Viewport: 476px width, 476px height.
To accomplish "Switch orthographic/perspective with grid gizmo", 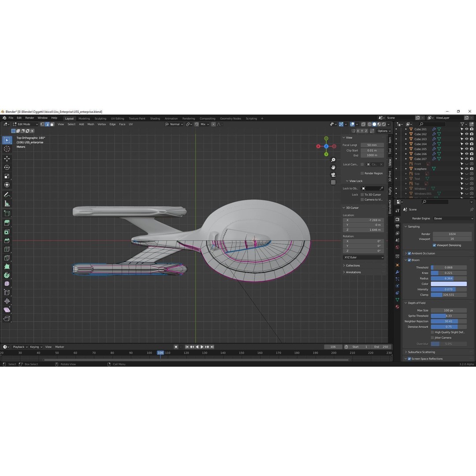I will [x=333, y=182].
